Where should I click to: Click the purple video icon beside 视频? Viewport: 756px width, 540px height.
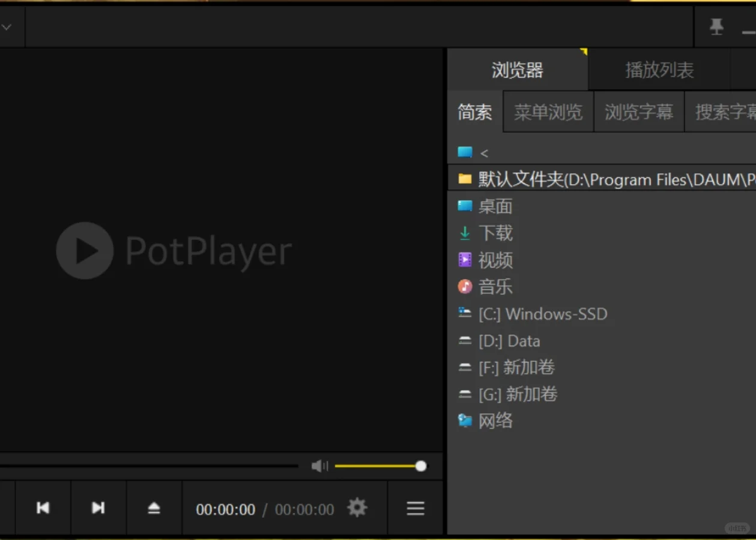[x=465, y=259]
